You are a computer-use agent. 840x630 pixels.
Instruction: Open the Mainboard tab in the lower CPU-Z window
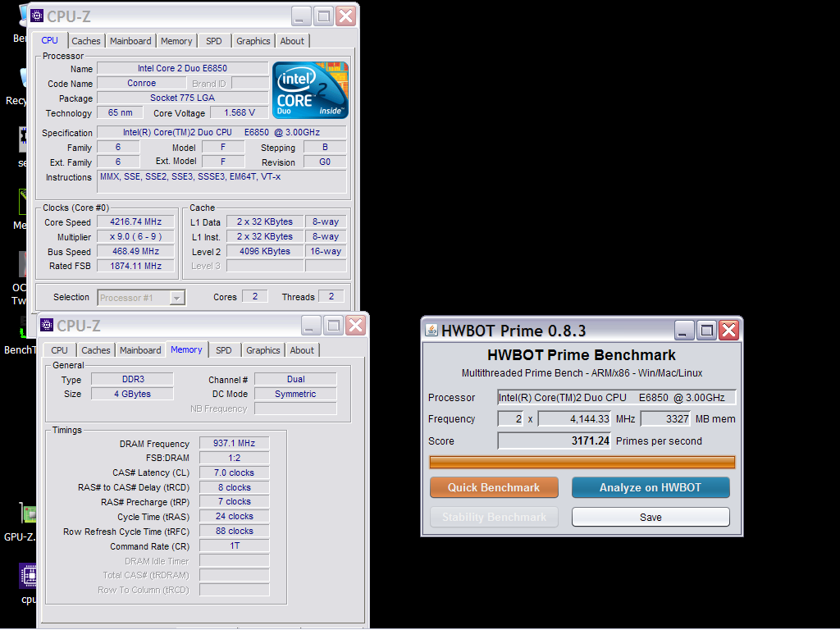coord(140,350)
